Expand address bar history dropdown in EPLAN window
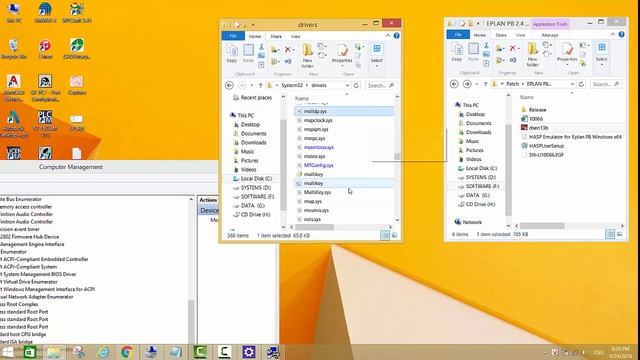The image size is (640, 360). point(572,84)
